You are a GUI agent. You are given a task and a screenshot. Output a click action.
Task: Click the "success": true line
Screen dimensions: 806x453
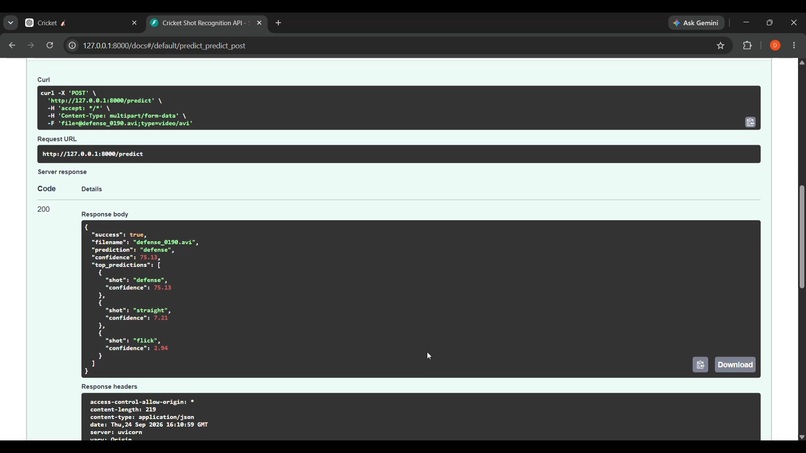119,234
